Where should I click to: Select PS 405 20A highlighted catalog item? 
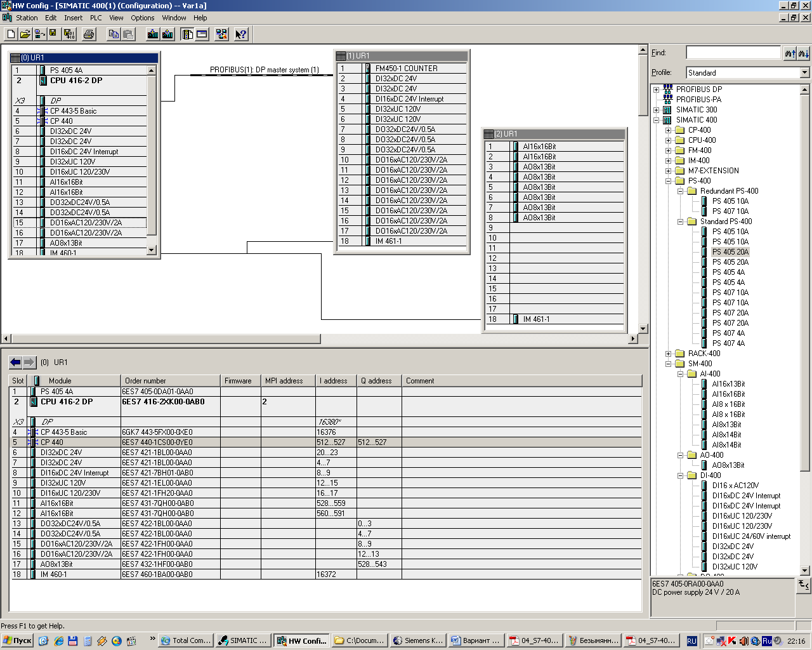pos(730,252)
